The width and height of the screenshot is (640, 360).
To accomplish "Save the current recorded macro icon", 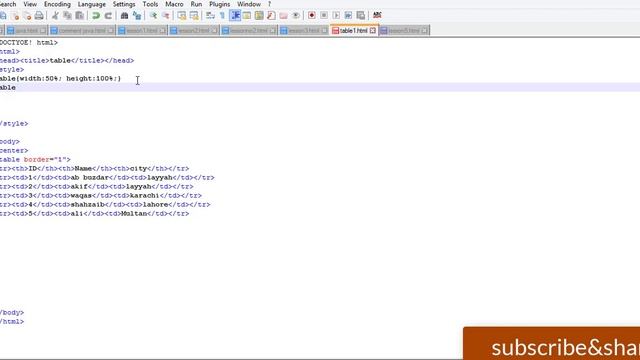I will point(361,16).
